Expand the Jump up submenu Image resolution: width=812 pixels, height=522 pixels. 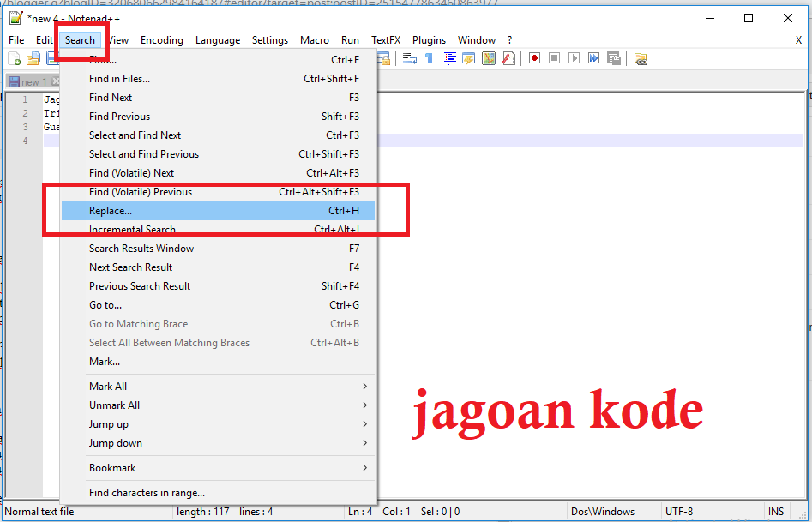[x=218, y=424]
